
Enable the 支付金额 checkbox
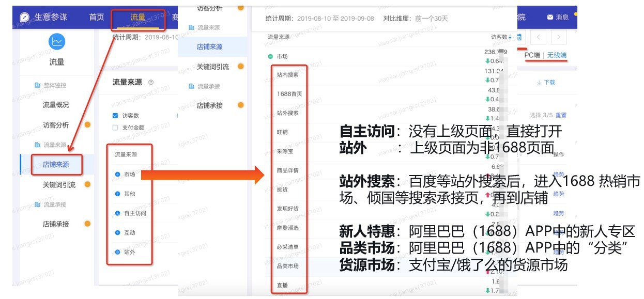[116, 128]
